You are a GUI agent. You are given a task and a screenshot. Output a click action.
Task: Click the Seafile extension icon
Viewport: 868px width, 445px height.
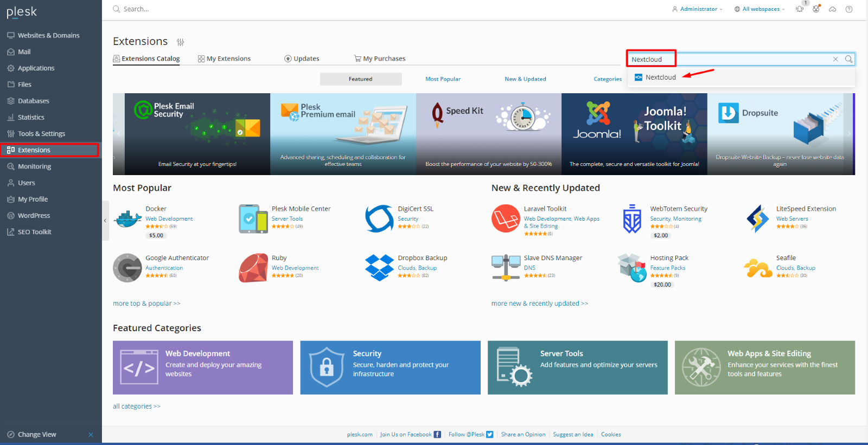pyautogui.click(x=758, y=268)
